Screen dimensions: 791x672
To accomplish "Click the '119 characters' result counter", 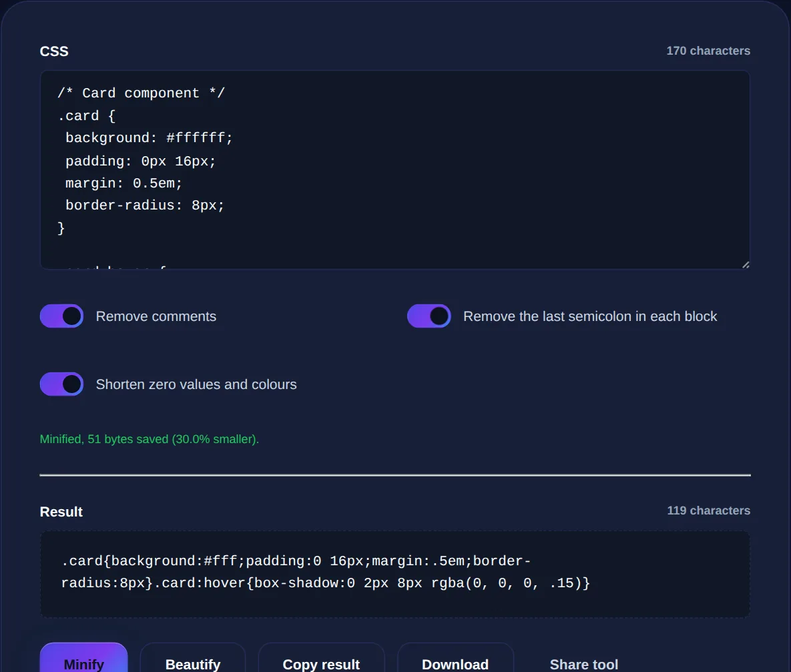I will [x=708, y=511].
